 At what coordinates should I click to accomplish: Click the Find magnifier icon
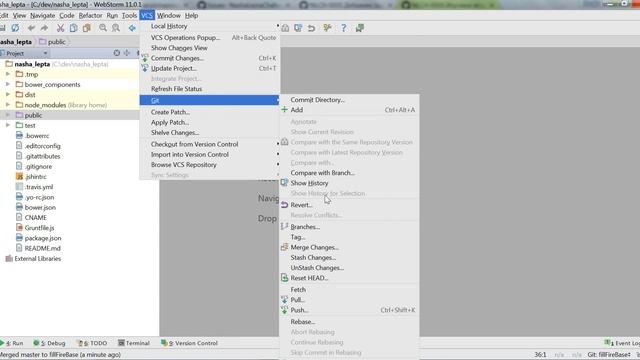(x=103, y=28)
